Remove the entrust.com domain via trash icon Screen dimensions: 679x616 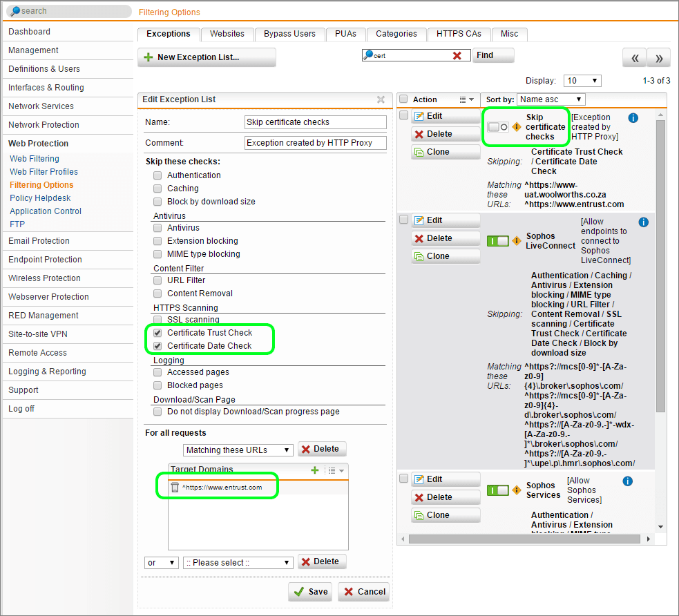(x=175, y=488)
